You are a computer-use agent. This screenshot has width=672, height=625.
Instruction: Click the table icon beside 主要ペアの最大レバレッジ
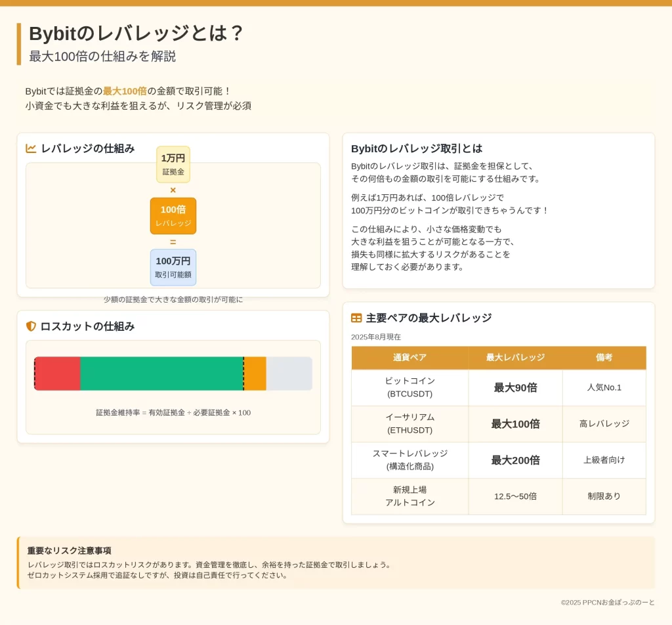356,318
